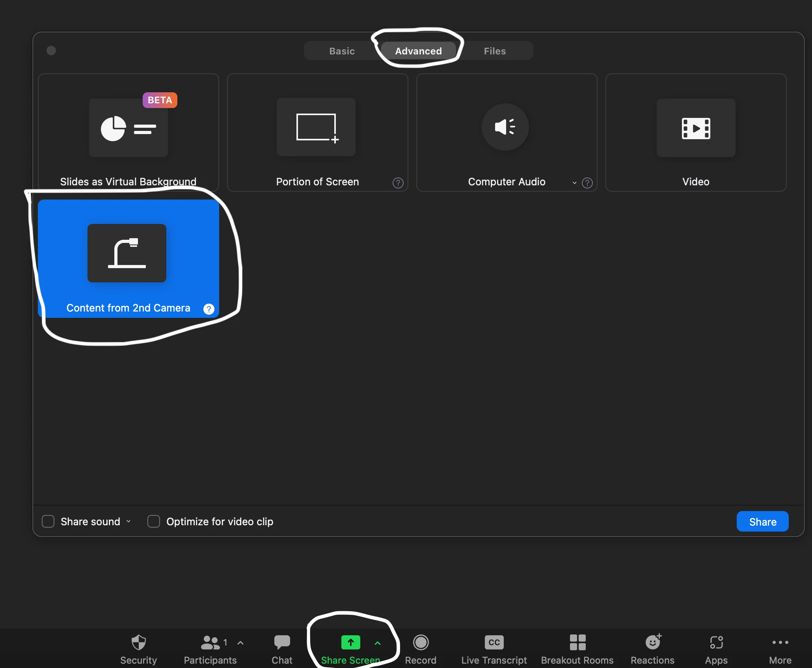This screenshot has width=812, height=668.
Task: Open Breakout Rooms grid icon
Action: [x=577, y=642]
